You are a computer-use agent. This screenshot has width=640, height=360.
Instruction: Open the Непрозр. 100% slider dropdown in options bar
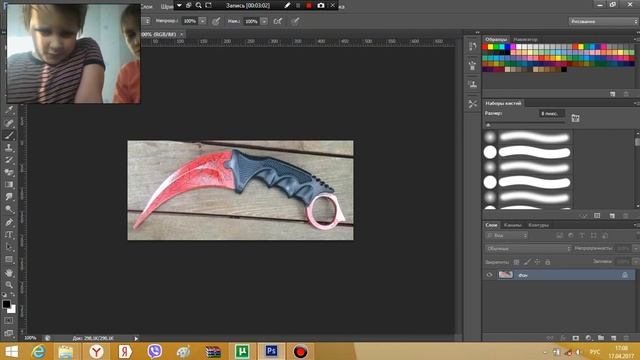click(202, 21)
